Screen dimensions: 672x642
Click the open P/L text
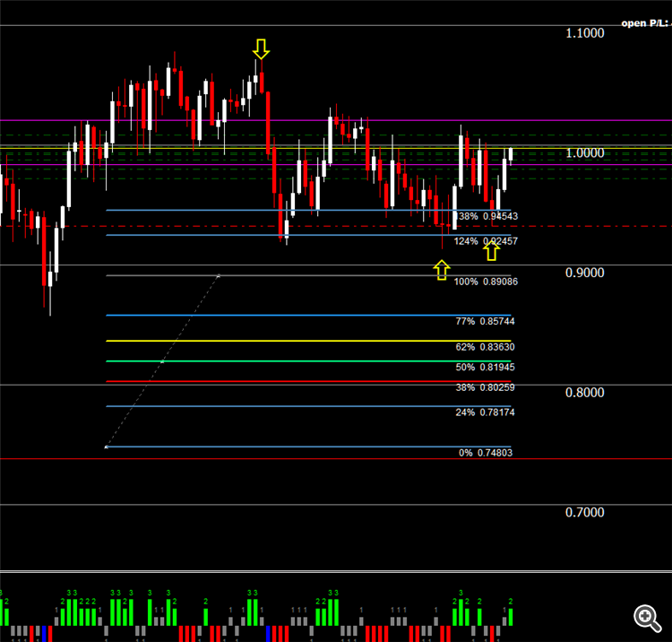[646, 23]
